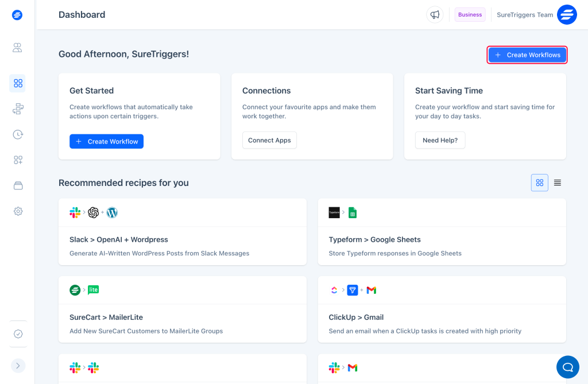Open the Integrations briefcase icon
This screenshot has height=384, width=588.
17,185
